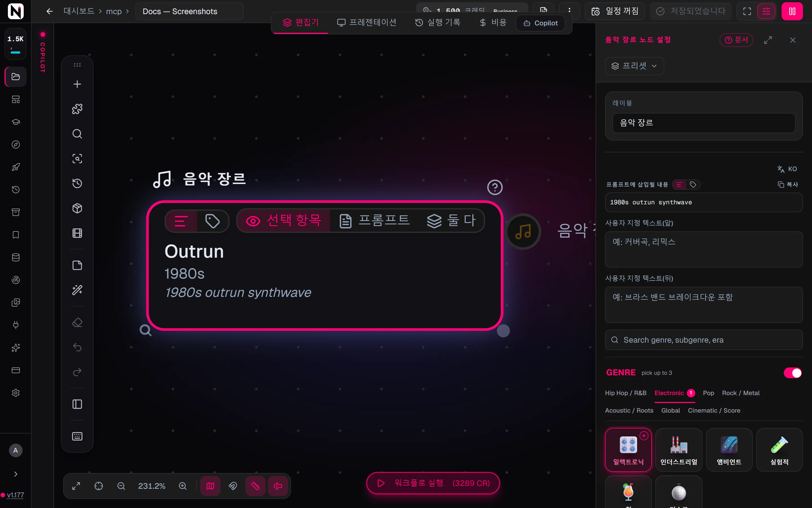
Task: Select the 인더스트리얼 genre card
Action: coord(678,450)
